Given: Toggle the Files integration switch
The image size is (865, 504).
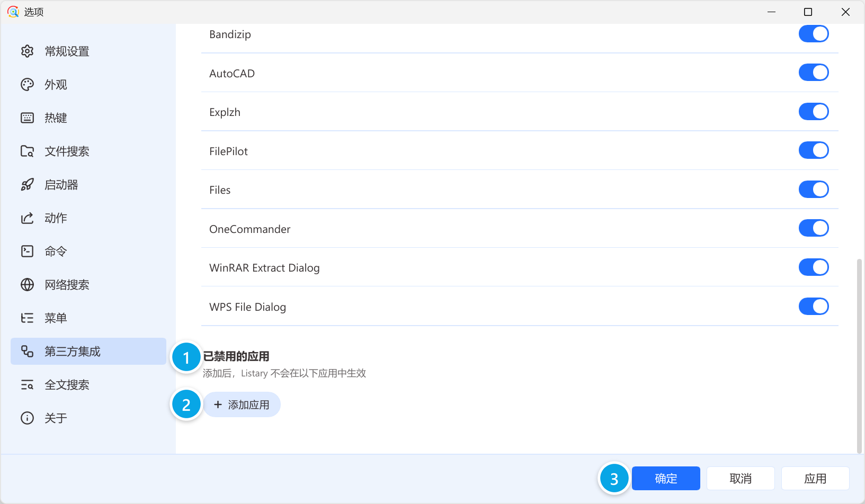Looking at the screenshot, I should pos(814,190).
